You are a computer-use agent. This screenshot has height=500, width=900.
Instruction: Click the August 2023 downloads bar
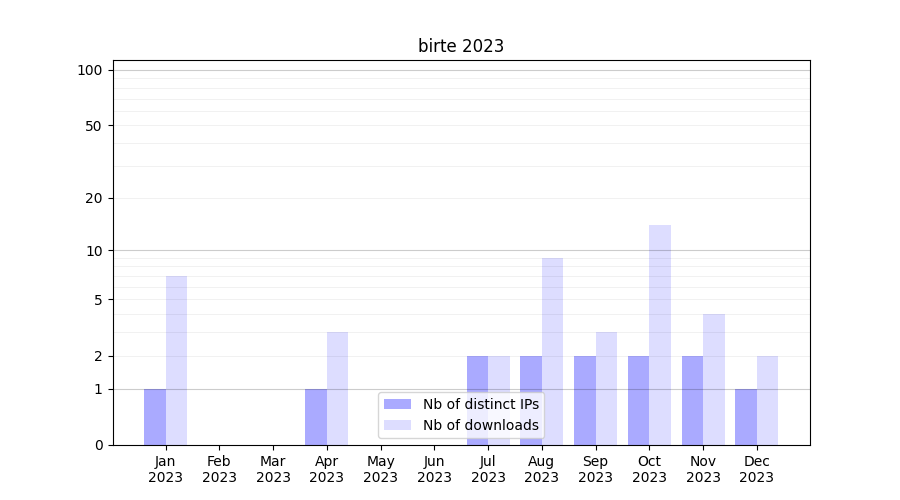point(552,351)
